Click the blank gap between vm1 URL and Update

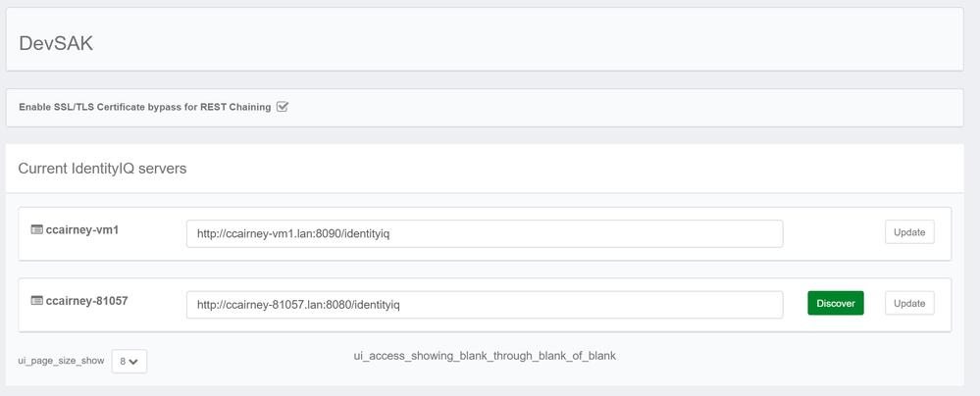pos(834,233)
